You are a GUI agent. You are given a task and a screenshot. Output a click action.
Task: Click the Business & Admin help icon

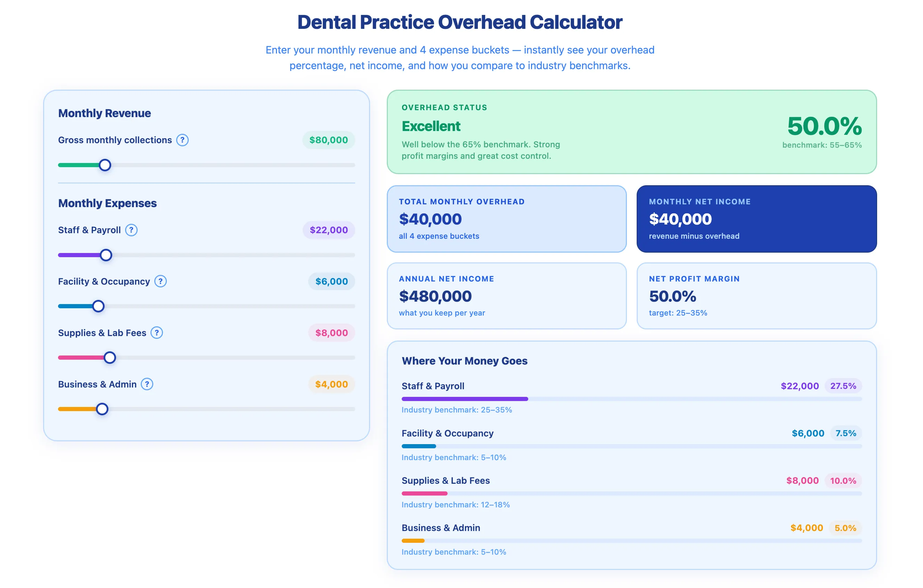click(x=147, y=384)
